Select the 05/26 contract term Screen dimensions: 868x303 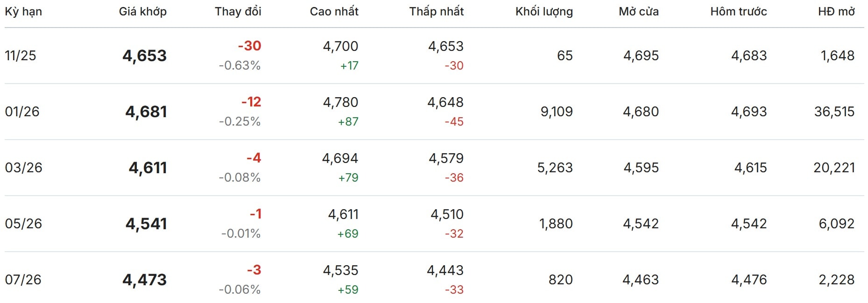tap(23, 224)
